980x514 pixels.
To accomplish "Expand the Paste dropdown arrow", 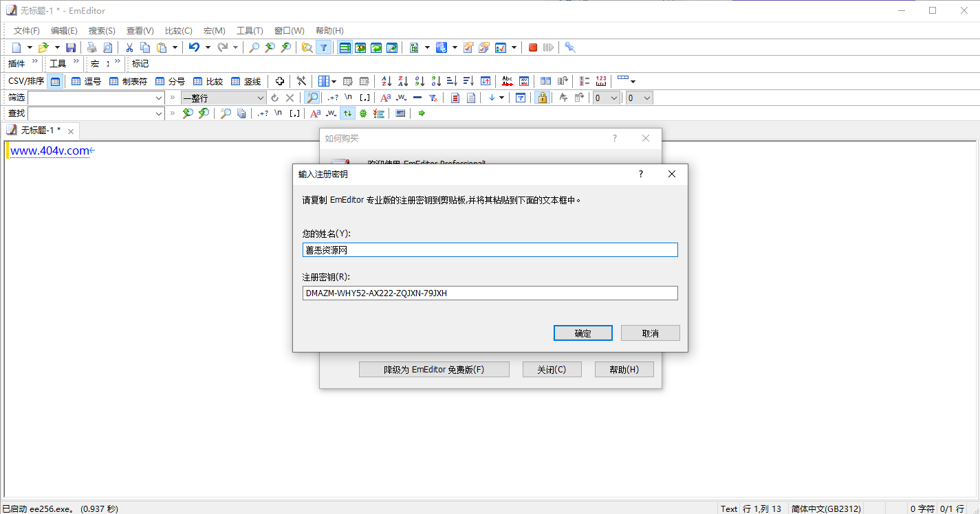I will tap(175, 47).
